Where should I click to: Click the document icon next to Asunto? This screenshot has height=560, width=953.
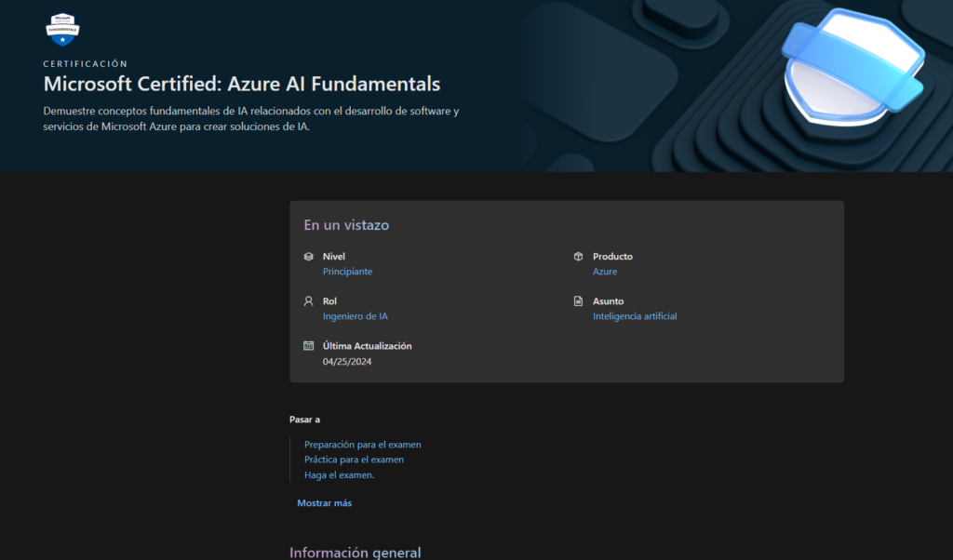click(x=578, y=301)
